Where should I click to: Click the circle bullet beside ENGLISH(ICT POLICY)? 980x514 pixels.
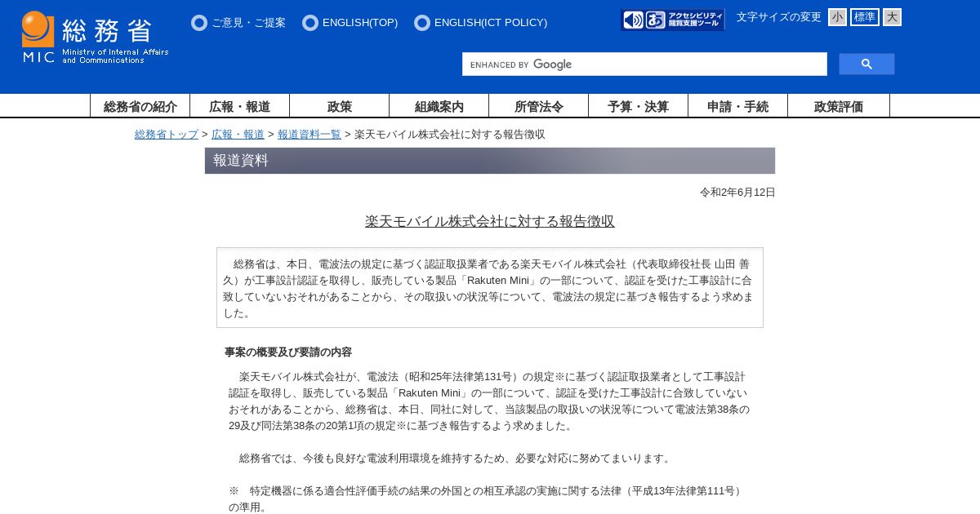pos(422,23)
